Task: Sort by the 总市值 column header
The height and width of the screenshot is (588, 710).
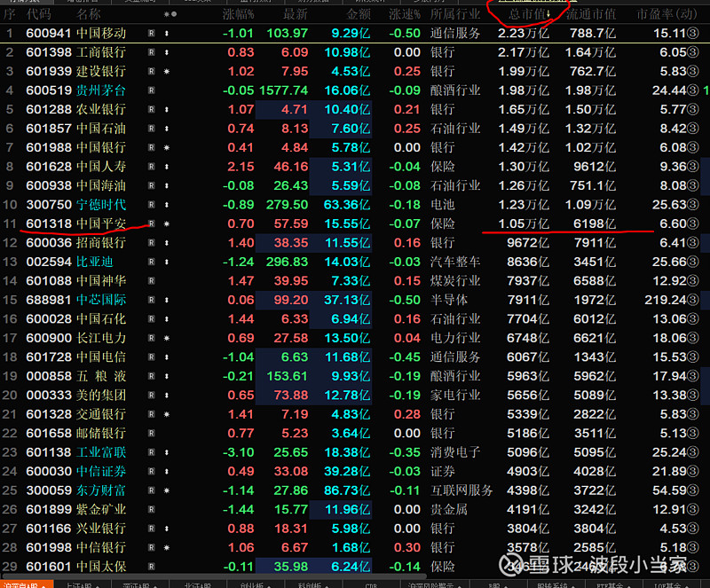Action: tap(529, 14)
